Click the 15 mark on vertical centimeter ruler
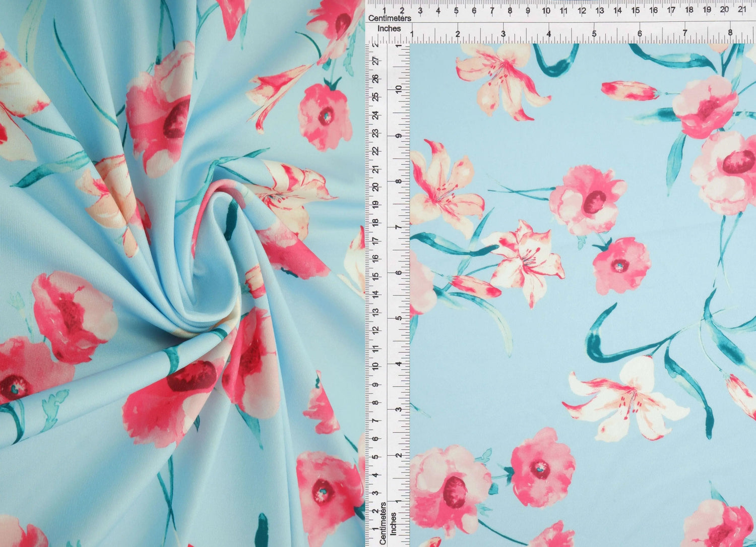This screenshot has width=756, height=547. coord(375,276)
